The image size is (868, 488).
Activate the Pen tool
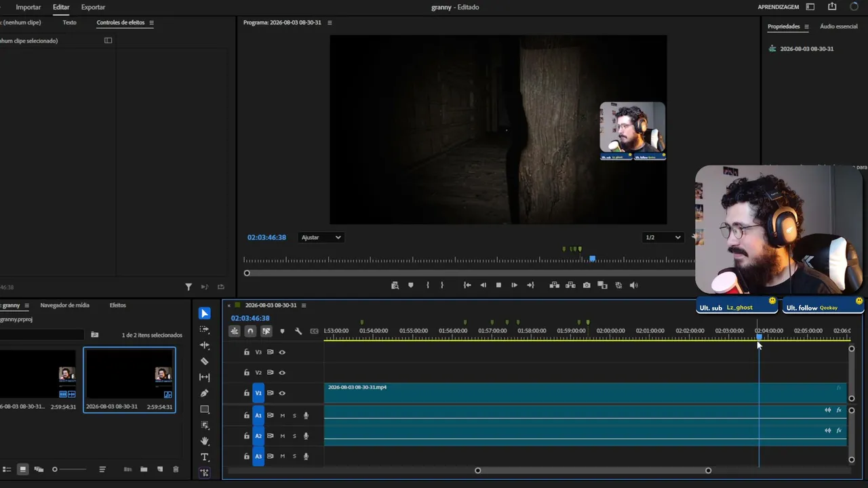point(204,393)
